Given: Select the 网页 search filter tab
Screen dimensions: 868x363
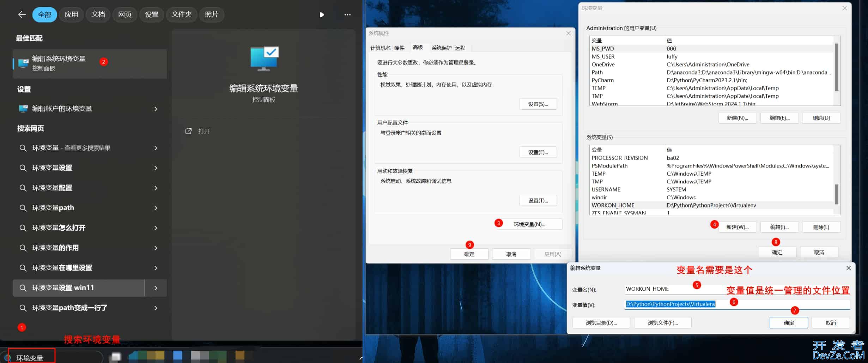Looking at the screenshot, I should point(125,14).
